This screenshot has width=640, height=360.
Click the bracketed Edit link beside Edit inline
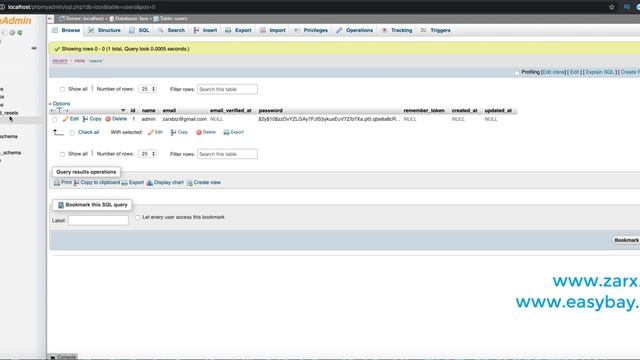click(574, 72)
